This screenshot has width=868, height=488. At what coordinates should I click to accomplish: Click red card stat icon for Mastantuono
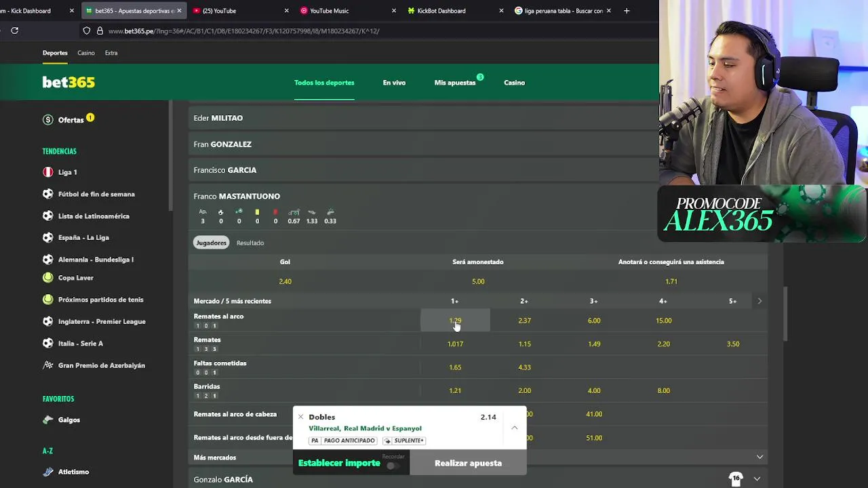(275, 212)
